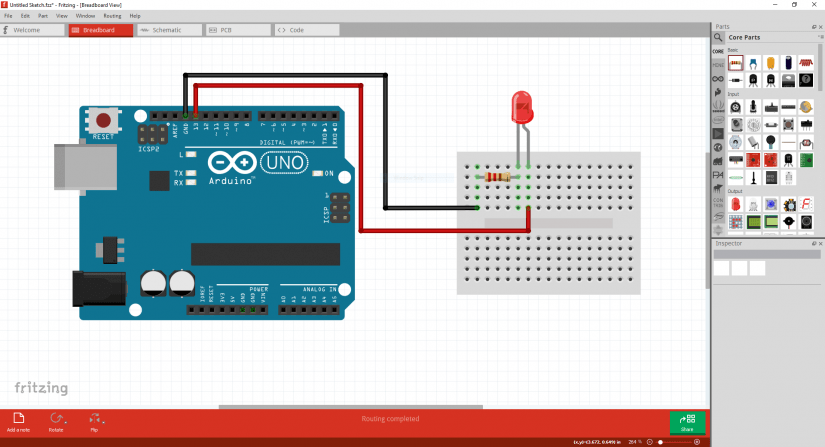Choose the yellow tantalum capacitor part
Screen dimensions: 825x447
tap(771, 64)
